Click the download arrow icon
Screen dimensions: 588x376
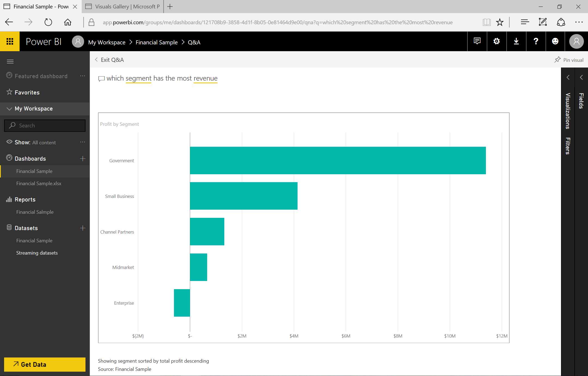(x=516, y=41)
